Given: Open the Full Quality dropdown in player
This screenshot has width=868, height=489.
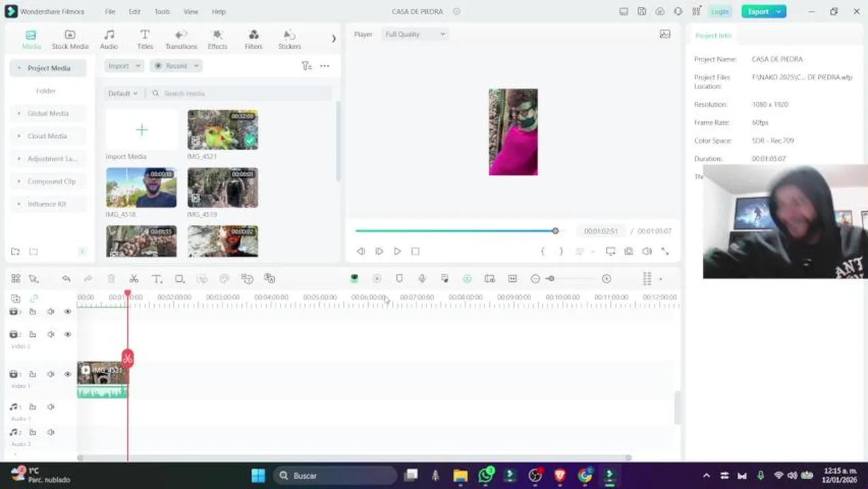Looking at the screenshot, I should [415, 34].
